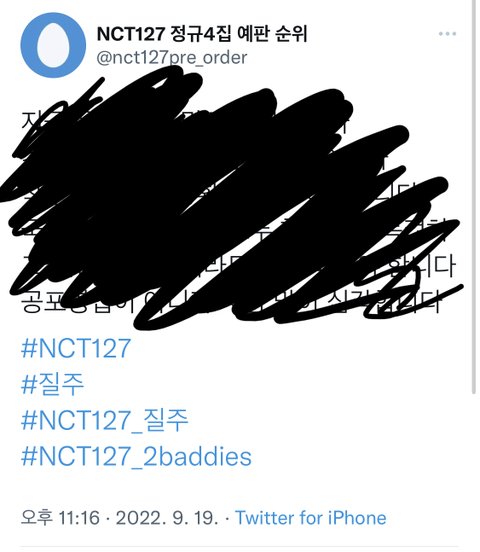Click the first tweet character 지

pos(31,120)
